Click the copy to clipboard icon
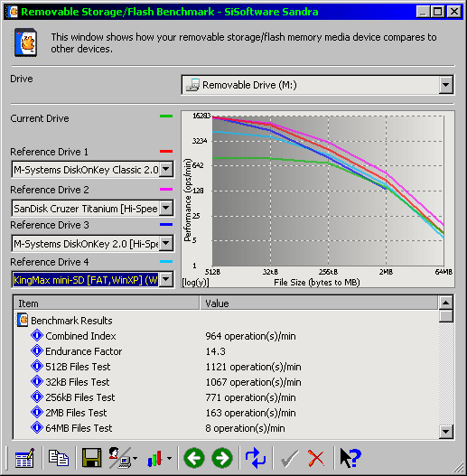467x476 pixels. pos(59,458)
